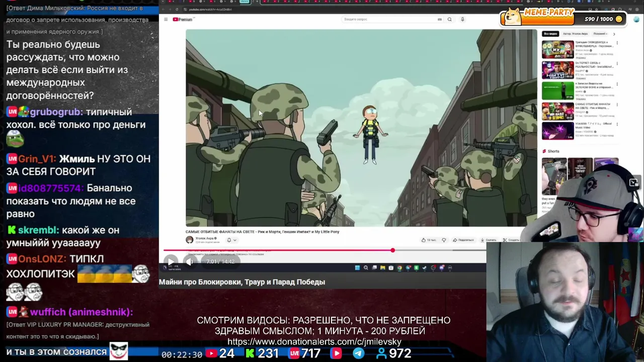644x362 pixels.
Task: Click the donationalerts.com/c/jmilevsky link text
Action: click(x=314, y=342)
